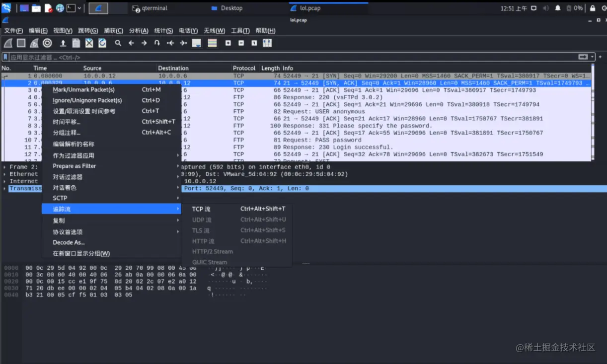Expand the Ethernet tree node arrow
Viewport: 607px width, 364px height.
tap(5, 174)
